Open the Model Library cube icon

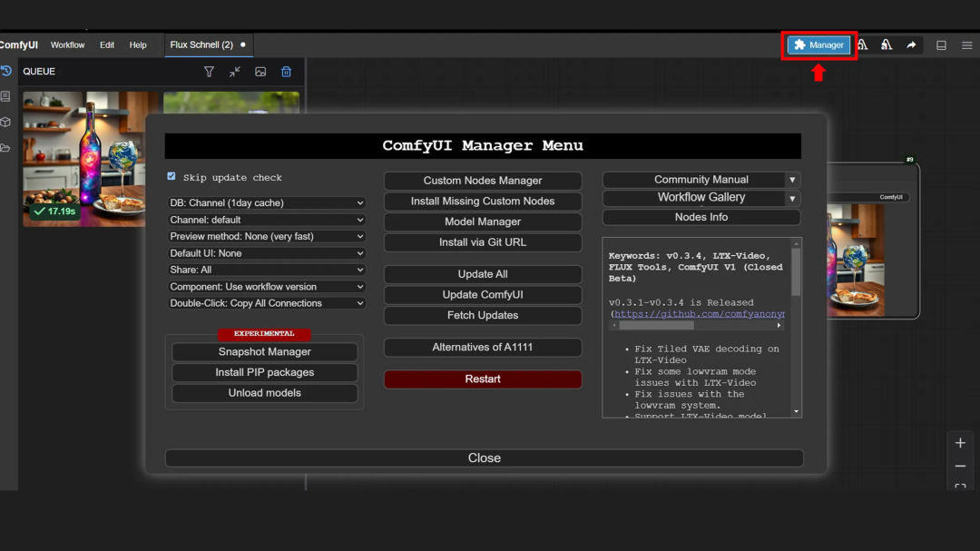5,122
